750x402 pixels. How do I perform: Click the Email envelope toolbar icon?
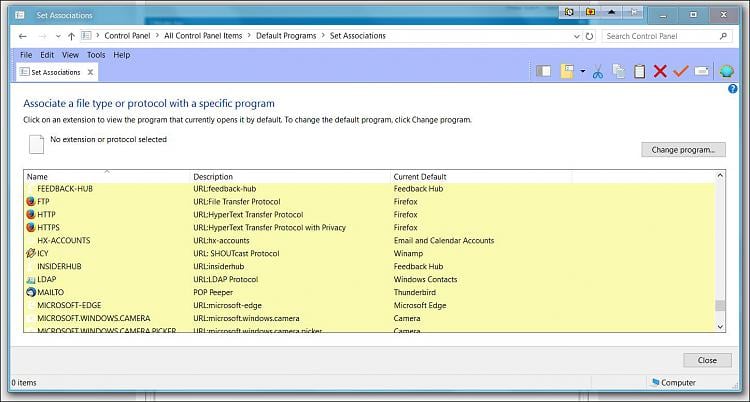point(701,72)
